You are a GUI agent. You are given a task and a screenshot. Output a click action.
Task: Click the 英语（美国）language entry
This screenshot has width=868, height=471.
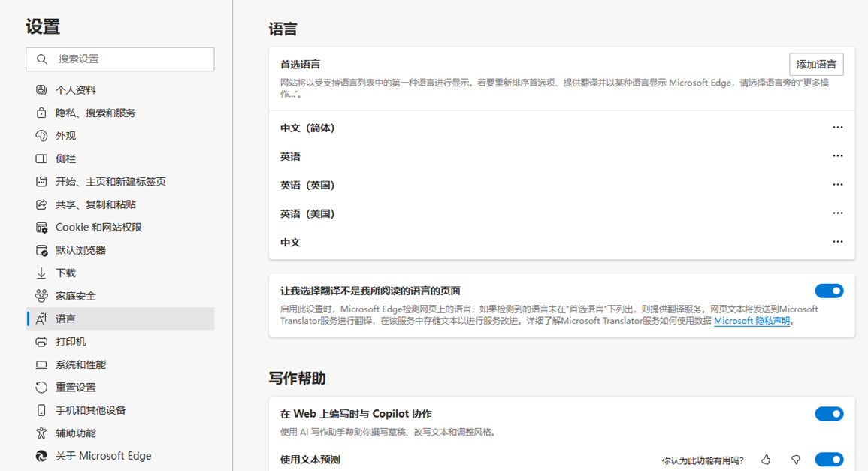point(308,213)
